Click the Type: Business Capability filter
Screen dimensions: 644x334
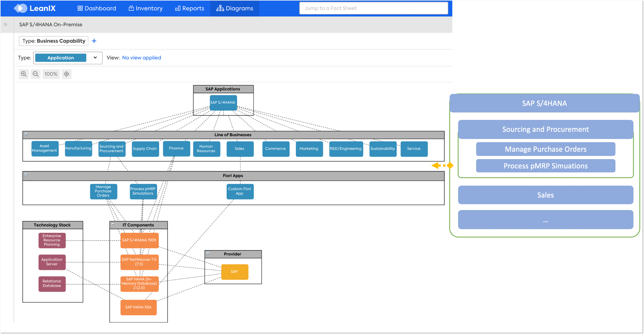click(x=53, y=41)
